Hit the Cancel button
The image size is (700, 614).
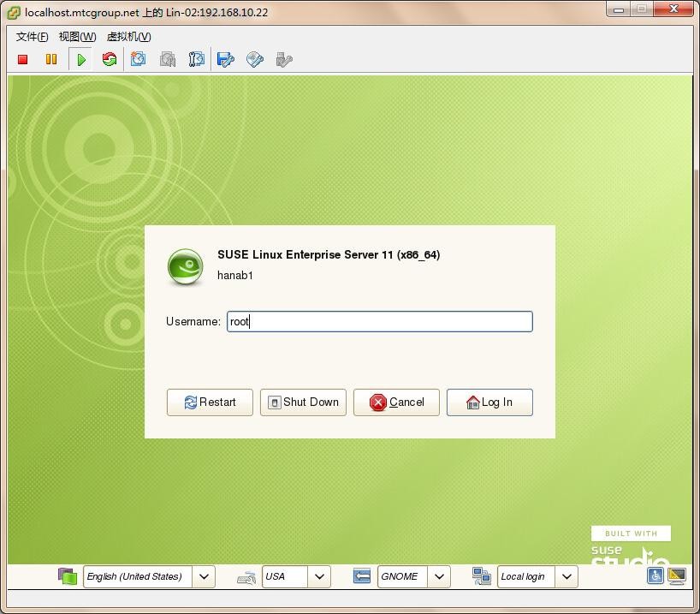pyautogui.click(x=396, y=402)
